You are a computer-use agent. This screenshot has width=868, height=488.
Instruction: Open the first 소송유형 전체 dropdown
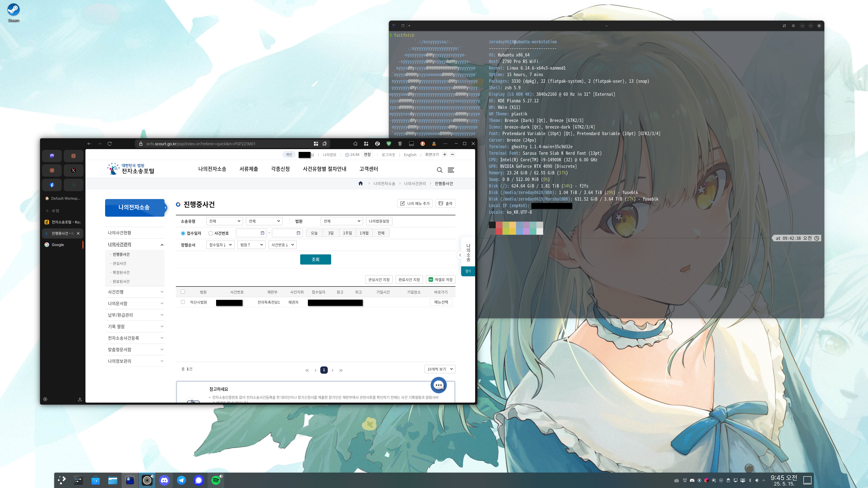(x=224, y=221)
